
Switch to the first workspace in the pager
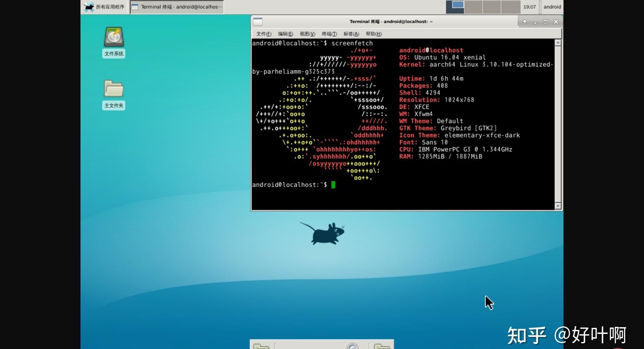point(455,7)
